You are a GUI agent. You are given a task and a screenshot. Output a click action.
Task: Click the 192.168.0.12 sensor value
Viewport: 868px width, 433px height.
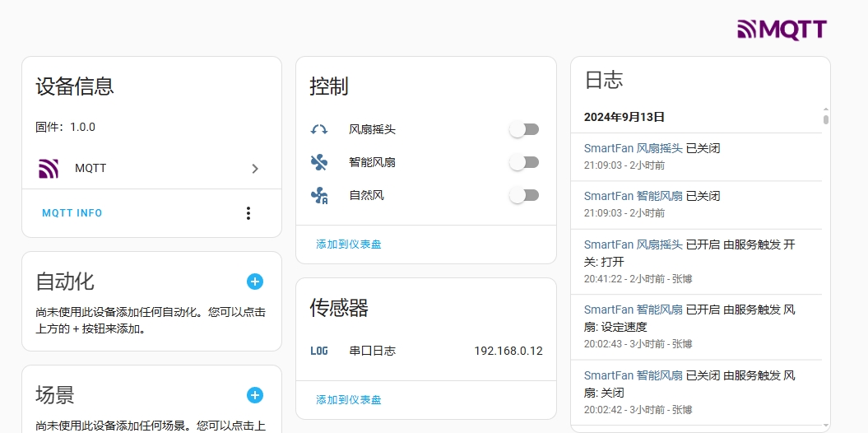click(508, 351)
